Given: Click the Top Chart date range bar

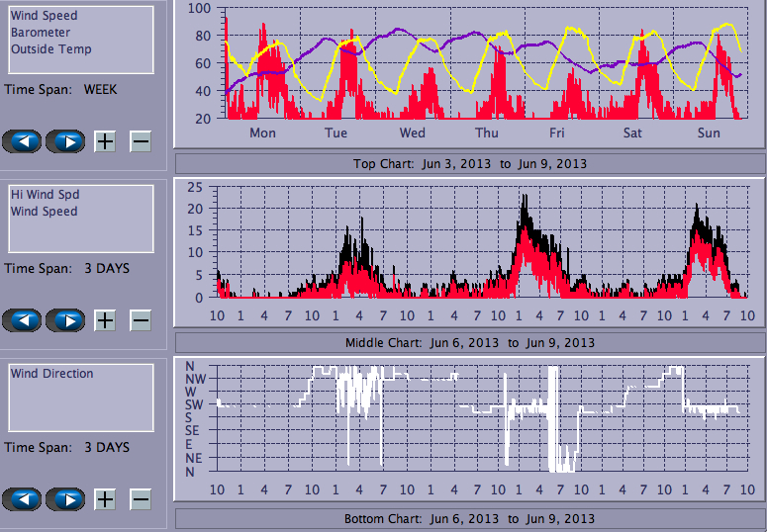Looking at the screenshot, I should coord(469,164).
